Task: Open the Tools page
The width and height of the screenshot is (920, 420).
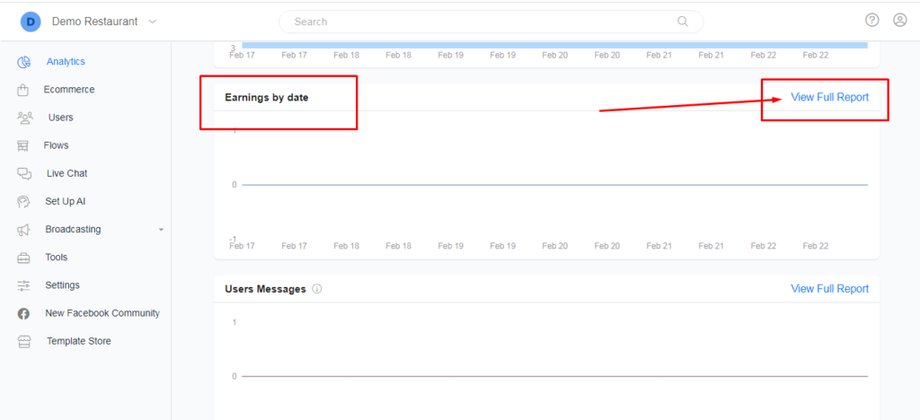Action: pyautogui.click(x=56, y=258)
